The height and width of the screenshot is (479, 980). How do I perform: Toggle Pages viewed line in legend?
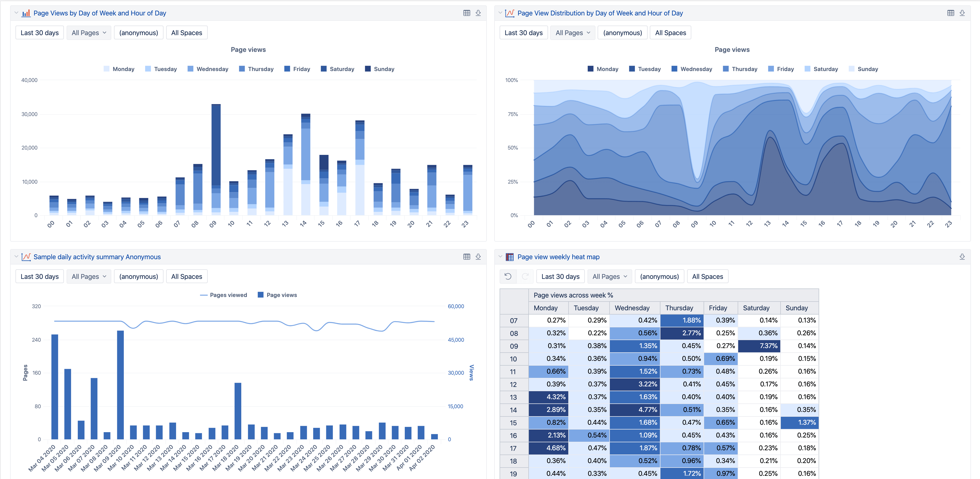pos(223,295)
